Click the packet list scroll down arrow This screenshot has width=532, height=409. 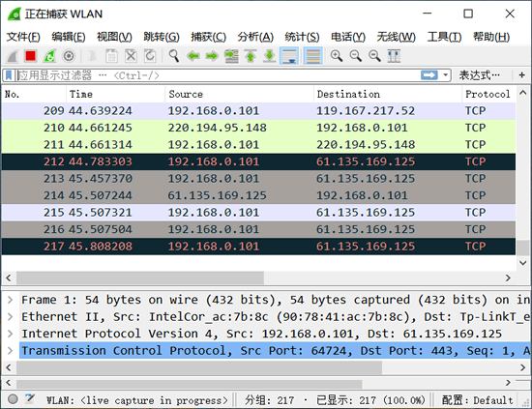pyautogui.click(x=523, y=263)
